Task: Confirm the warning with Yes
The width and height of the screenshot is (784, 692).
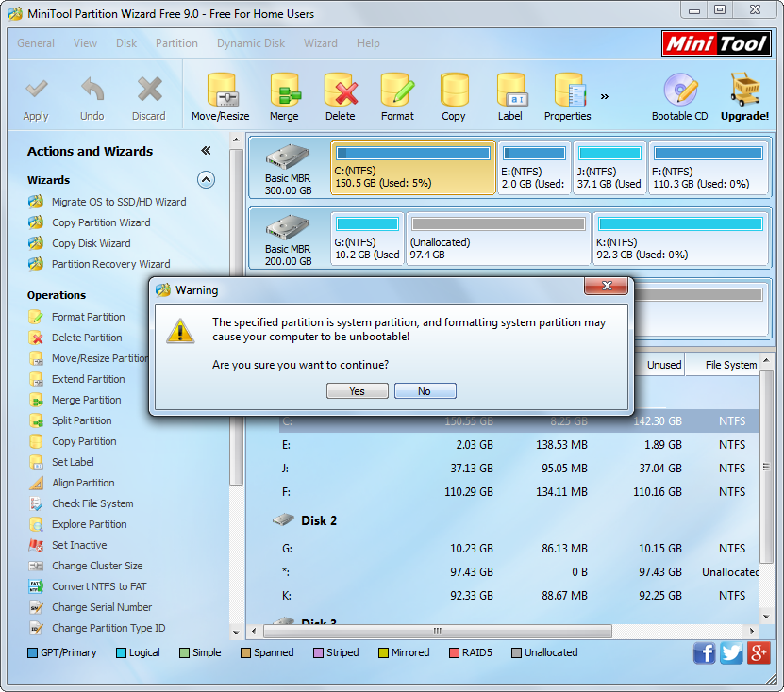Action: (x=357, y=390)
